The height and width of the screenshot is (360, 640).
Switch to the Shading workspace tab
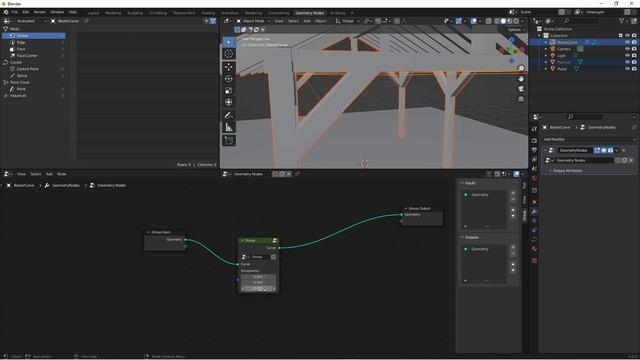tap(208, 13)
